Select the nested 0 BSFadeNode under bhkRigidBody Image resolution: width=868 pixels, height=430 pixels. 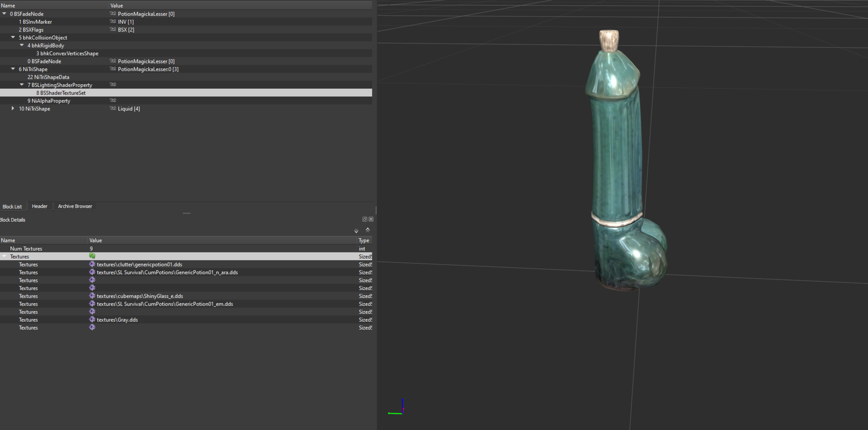tap(44, 61)
